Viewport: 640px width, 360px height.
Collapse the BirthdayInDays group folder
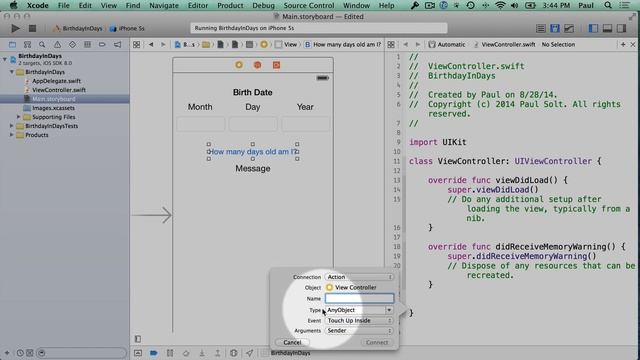[12, 72]
